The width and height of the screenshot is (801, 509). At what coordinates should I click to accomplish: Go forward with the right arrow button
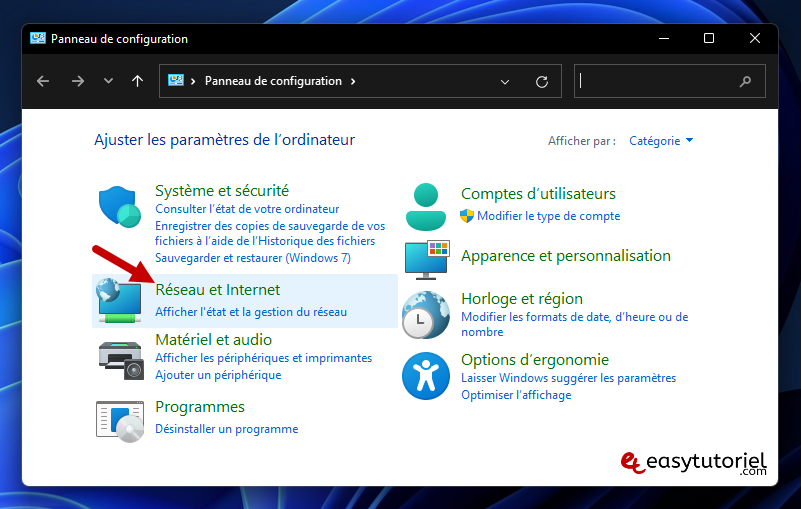click(x=78, y=81)
